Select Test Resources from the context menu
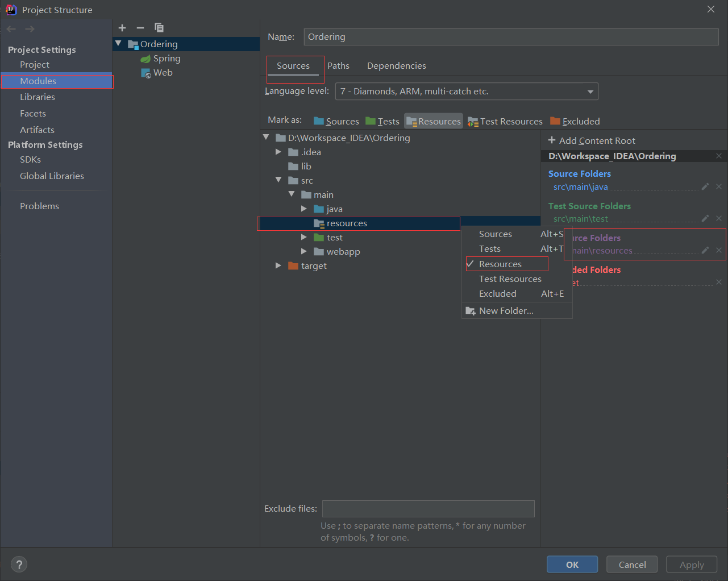Screen dimensions: 728x581 pos(510,279)
